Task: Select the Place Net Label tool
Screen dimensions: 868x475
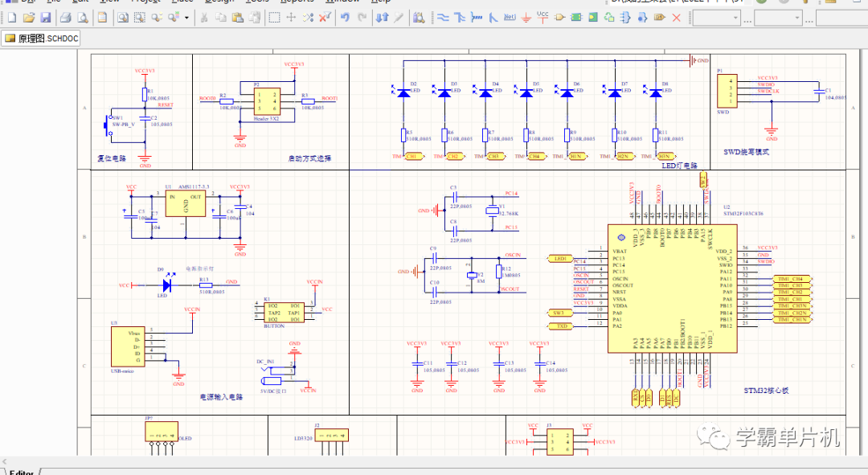Action: (x=510, y=18)
